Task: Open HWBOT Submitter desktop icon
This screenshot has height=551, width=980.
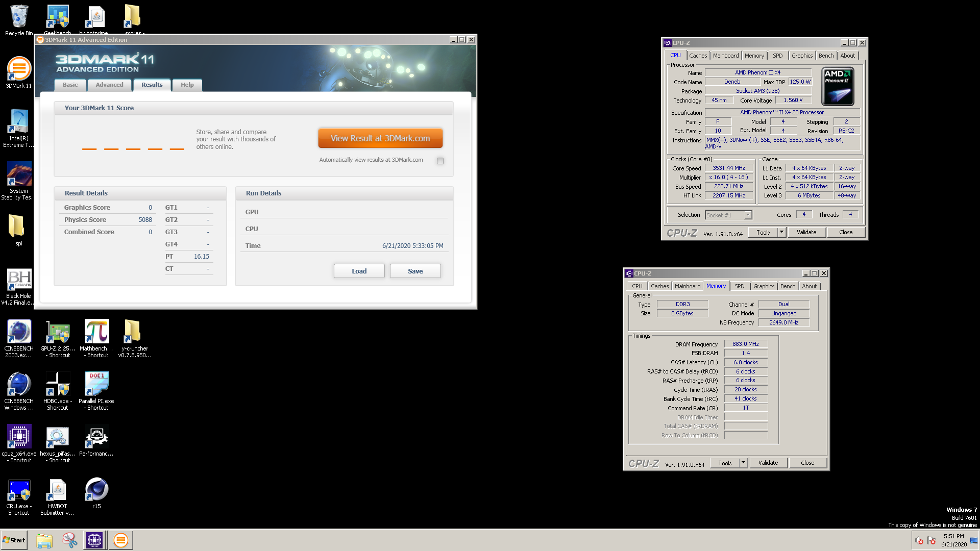Action: coord(58,497)
